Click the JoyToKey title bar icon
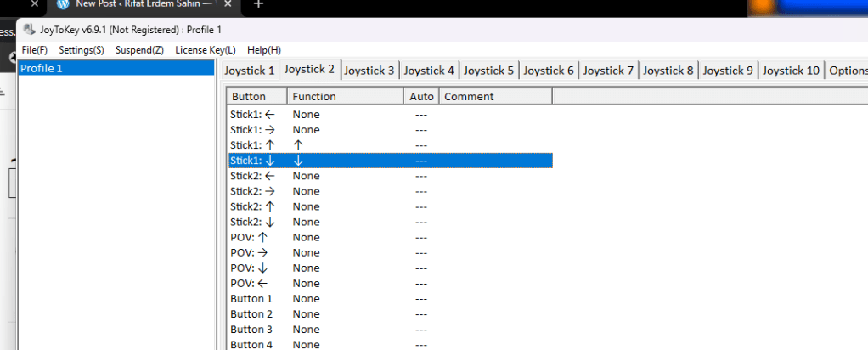 30,30
